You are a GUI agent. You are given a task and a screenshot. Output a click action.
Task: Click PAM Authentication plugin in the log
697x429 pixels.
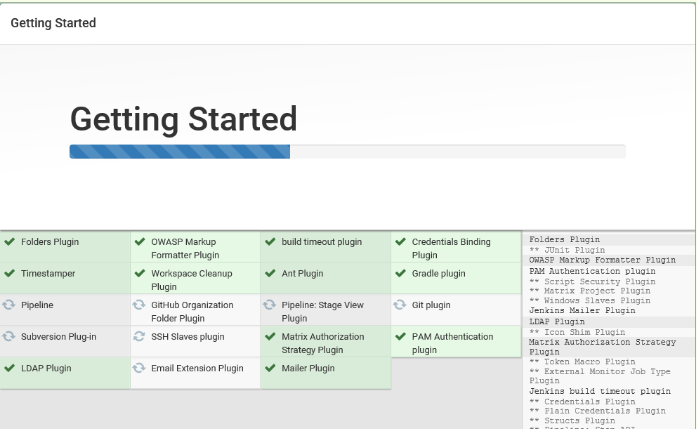click(x=592, y=271)
